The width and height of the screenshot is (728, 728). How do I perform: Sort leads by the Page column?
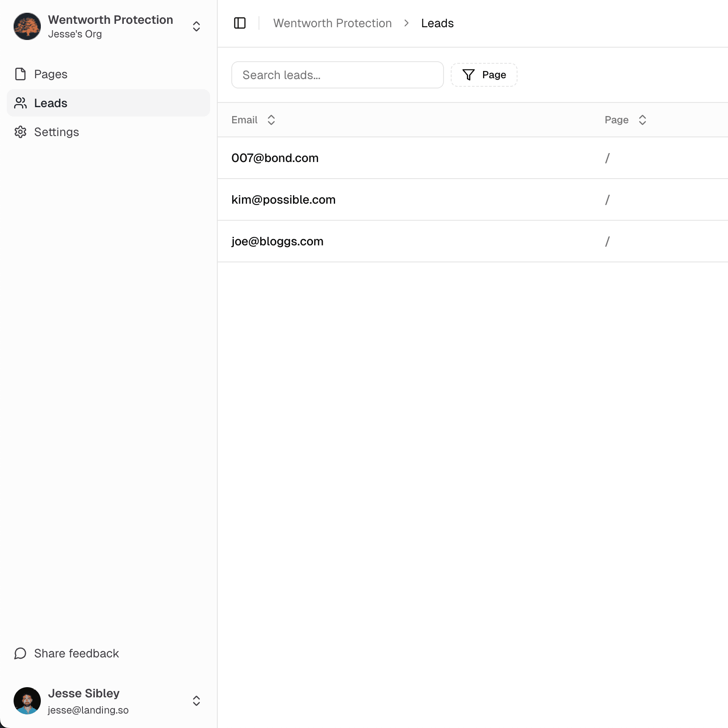click(642, 120)
